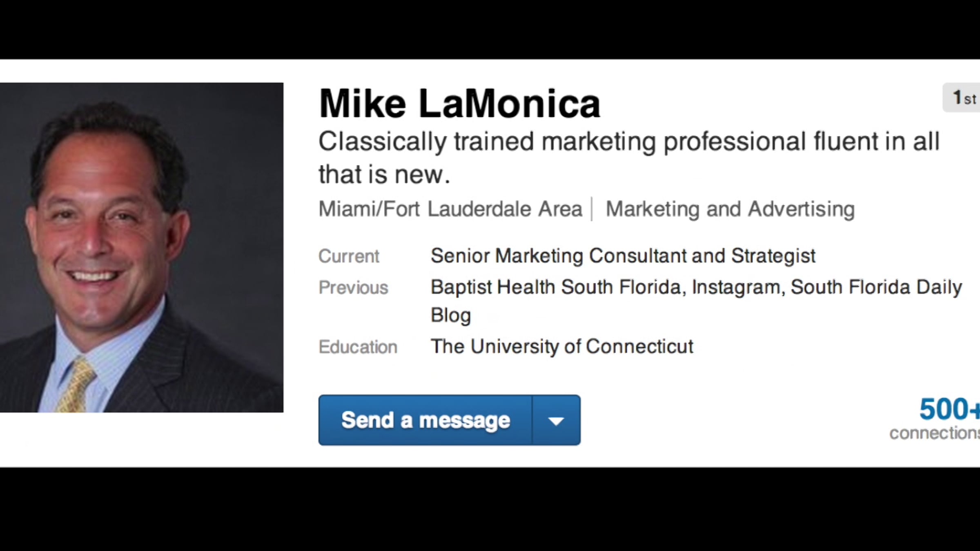Click the 1st degree connection badge
This screenshot has width=980, height=551.
963,98
